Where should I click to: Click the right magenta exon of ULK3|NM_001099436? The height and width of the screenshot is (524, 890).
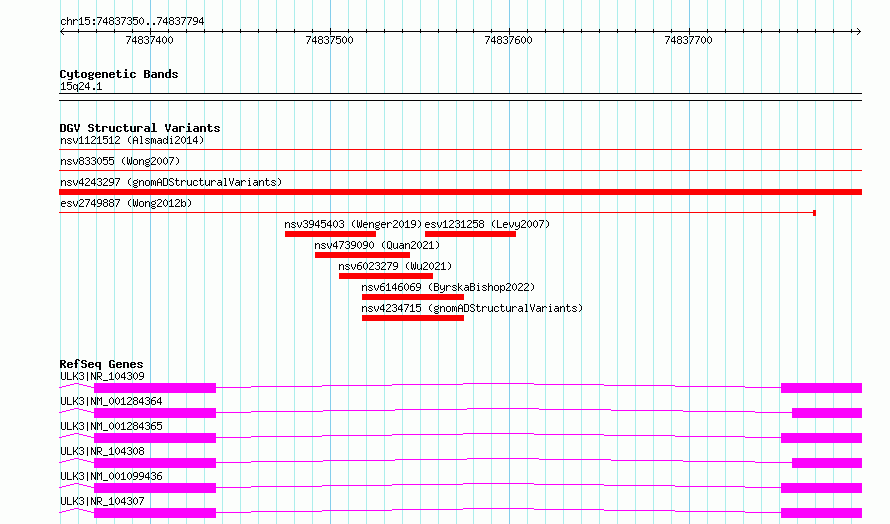(821, 488)
